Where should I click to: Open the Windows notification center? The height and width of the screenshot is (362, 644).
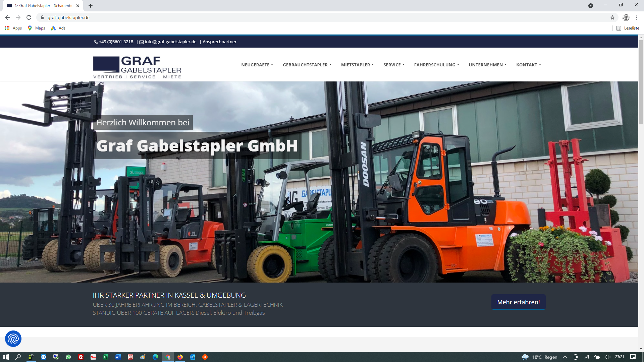pos(633,357)
